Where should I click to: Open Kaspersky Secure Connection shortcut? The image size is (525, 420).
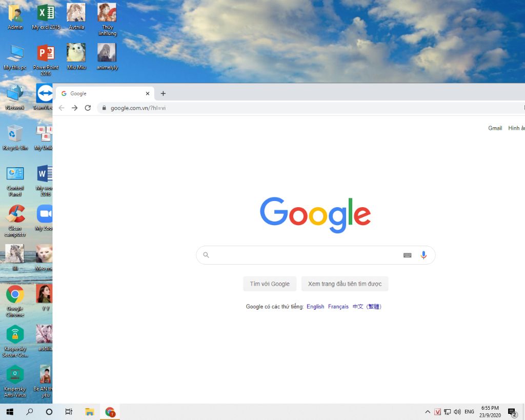(15, 341)
